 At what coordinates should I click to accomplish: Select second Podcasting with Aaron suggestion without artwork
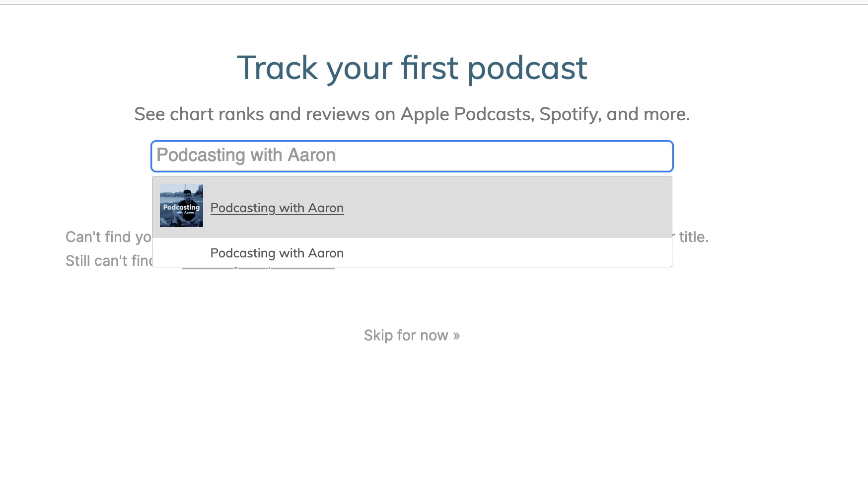pos(277,253)
